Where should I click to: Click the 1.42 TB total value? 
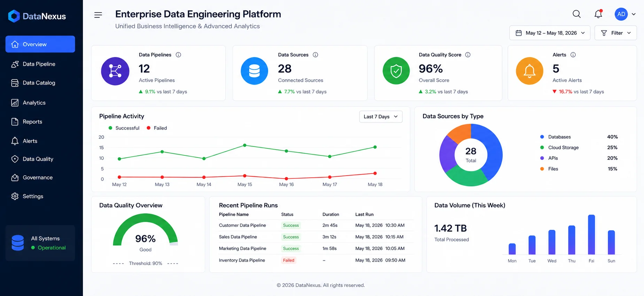click(x=450, y=228)
